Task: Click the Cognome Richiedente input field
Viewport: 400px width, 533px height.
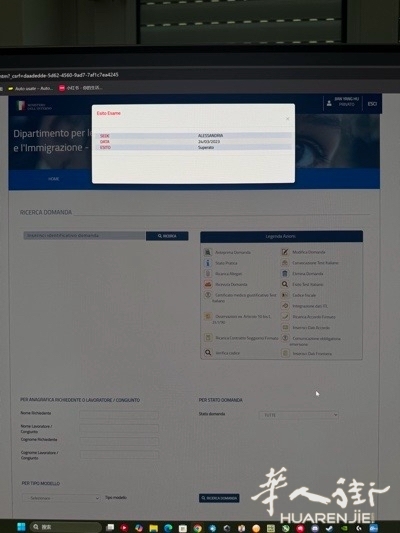Action: tap(119, 441)
